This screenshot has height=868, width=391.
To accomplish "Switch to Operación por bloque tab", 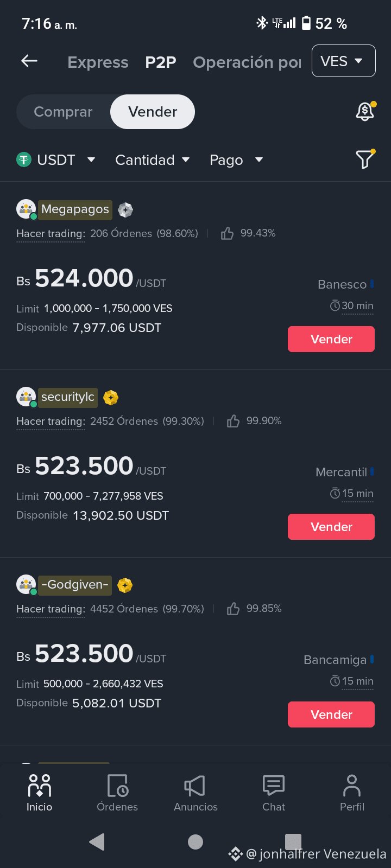I will [x=248, y=62].
